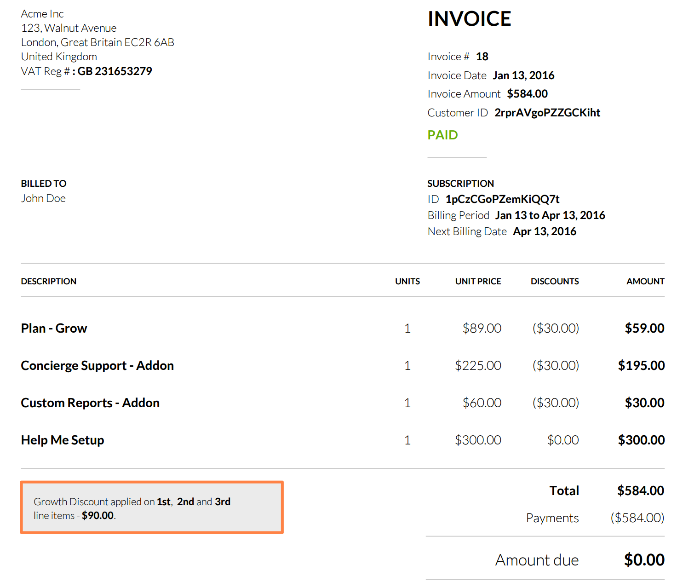Click the invoice date Jan 13, 2016
The image size is (700, 588).
coord(523,75)
